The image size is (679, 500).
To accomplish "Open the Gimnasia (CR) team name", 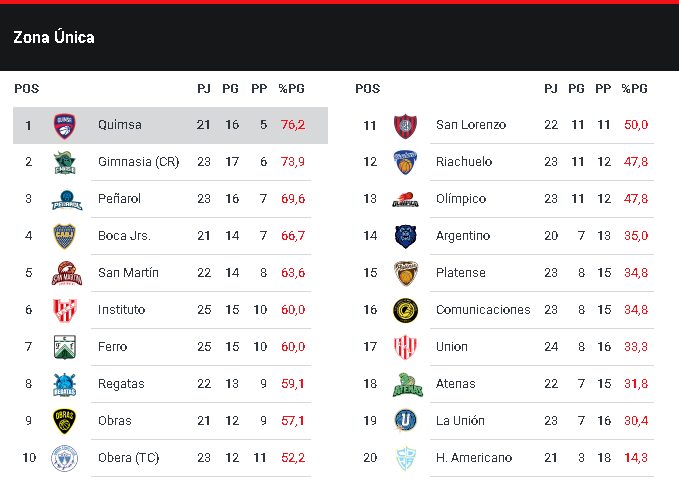I will 138,162.
